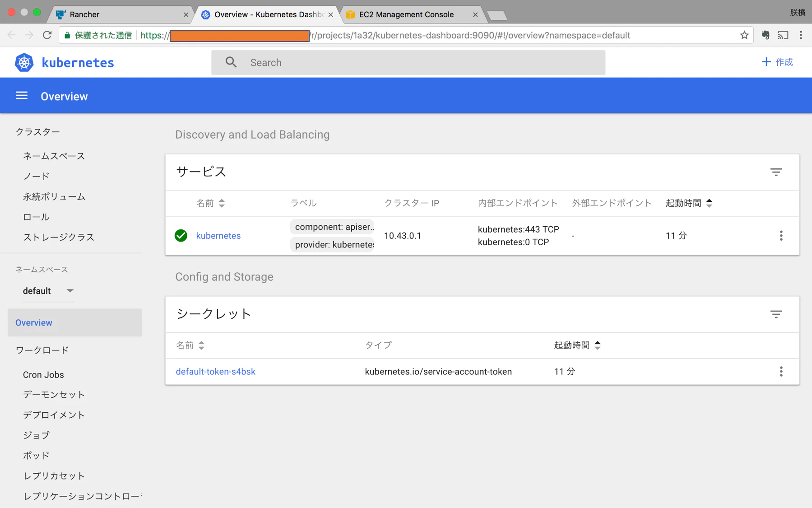The width and height of the screenshot is (812, 508).
Task: Open 永続ボリューム in sidebar
Action: point(54,196)
